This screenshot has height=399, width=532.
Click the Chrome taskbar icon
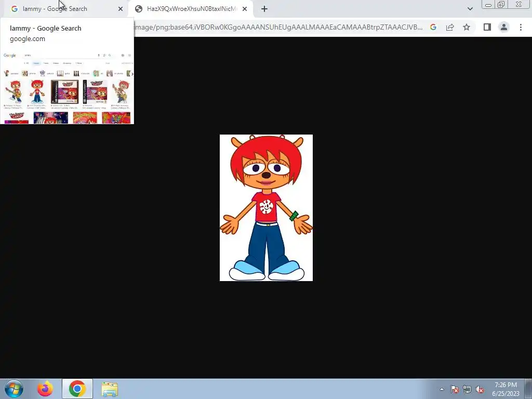click(x=77, y=389)
